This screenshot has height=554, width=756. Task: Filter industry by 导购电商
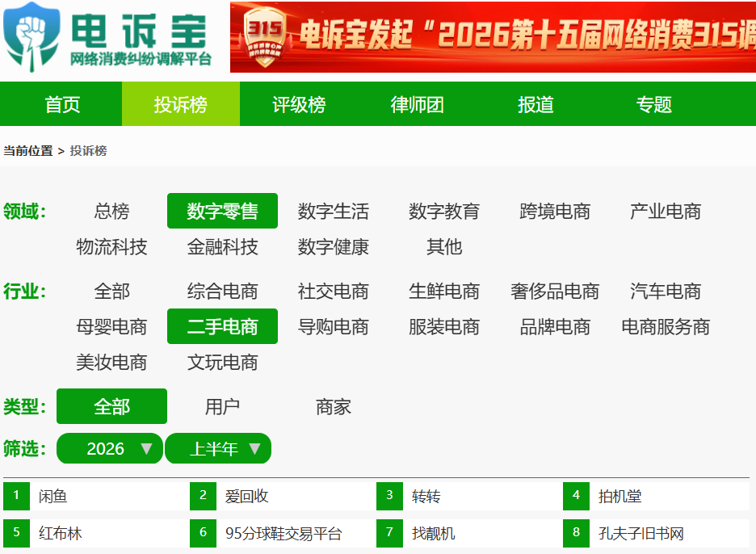coord(333,327)
